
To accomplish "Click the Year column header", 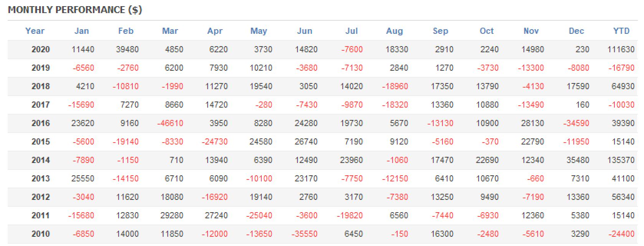I will coord(35,31).
